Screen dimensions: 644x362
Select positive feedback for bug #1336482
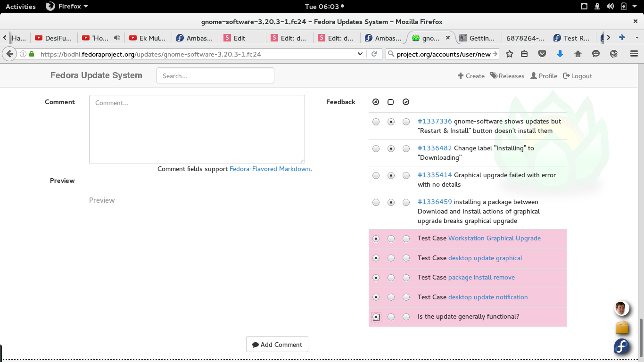[406, 148]
